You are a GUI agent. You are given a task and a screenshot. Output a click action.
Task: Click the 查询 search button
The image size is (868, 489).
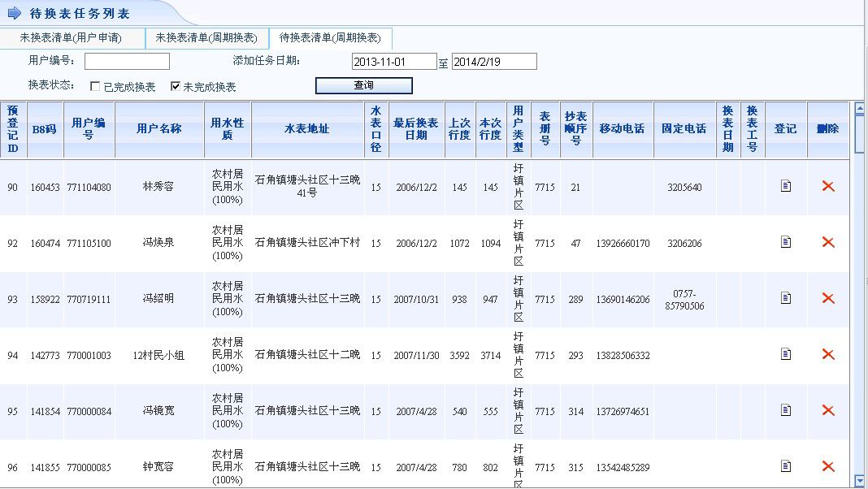(363, 85)
